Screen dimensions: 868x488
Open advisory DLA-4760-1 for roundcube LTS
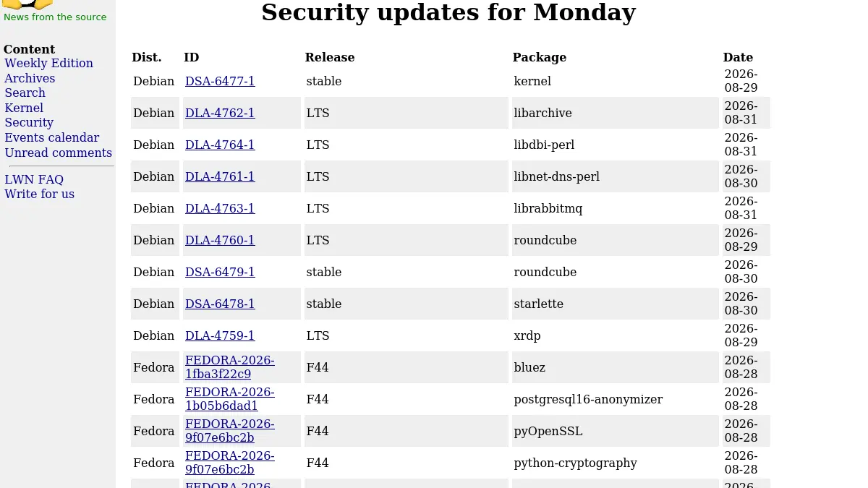point(220,240)
